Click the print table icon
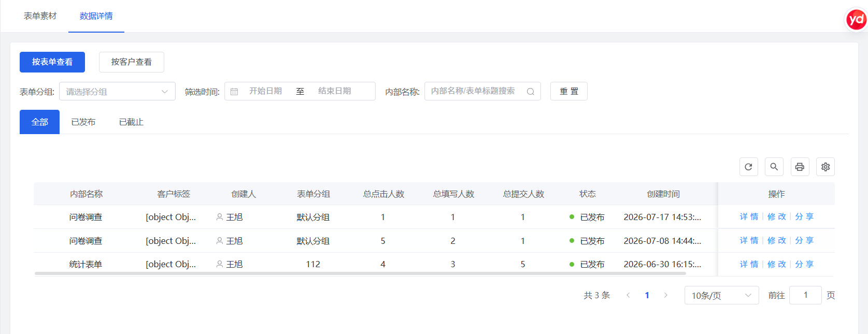 [x=800, y=167]
